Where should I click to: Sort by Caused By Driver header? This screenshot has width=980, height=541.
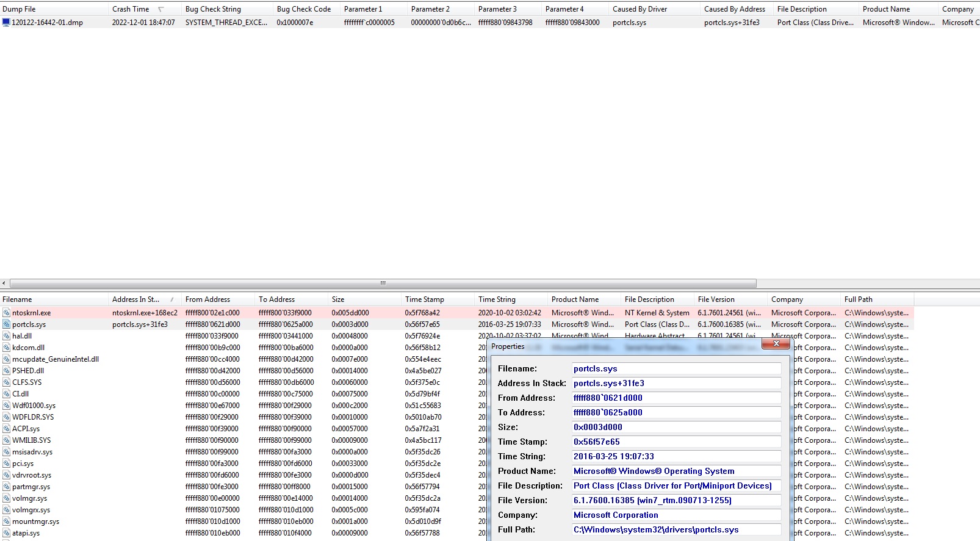tap(655, 9)
